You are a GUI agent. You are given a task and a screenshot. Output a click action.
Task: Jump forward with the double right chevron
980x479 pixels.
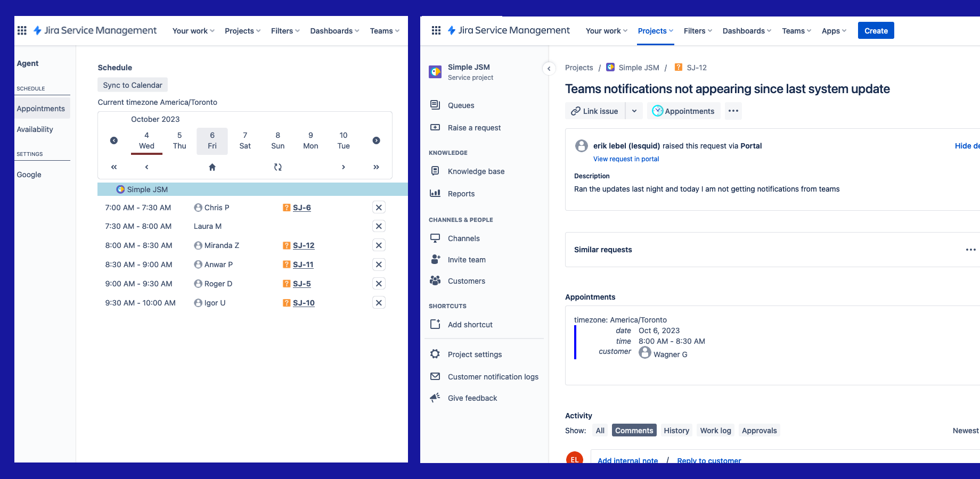pyautogui.click(x=377, y=167)
